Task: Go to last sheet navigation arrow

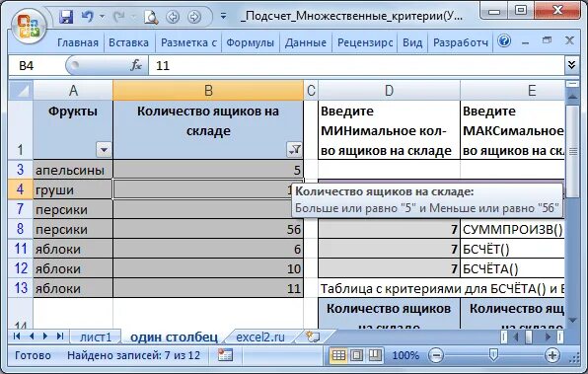Action: tap(60, 337)
